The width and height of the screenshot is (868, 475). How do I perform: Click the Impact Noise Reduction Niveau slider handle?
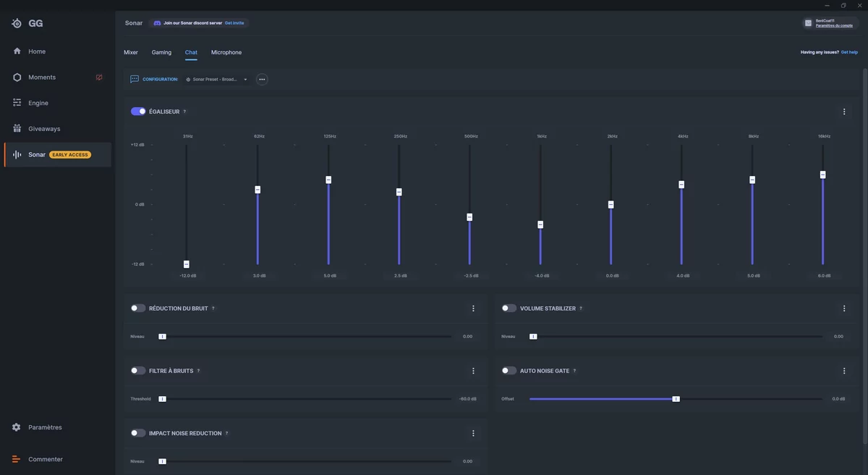pos(162,461)
